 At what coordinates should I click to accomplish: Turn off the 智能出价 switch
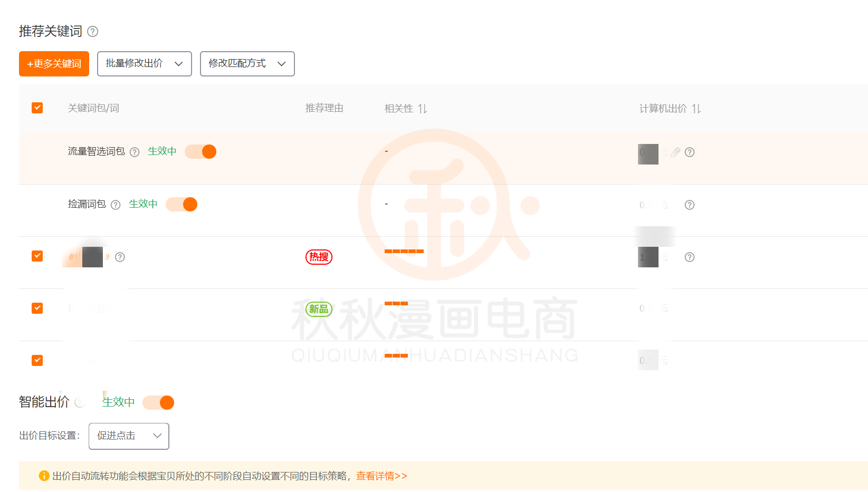pyautogui.click(x=158, y=403)
